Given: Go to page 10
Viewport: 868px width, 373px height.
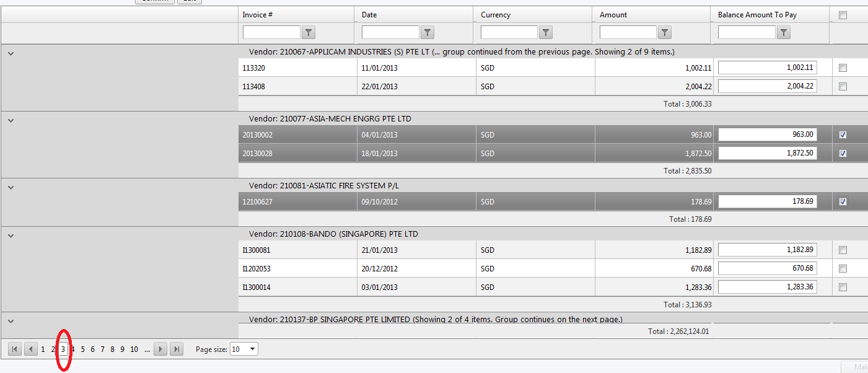Looking at the screenshot, I should tap(134, 349).
